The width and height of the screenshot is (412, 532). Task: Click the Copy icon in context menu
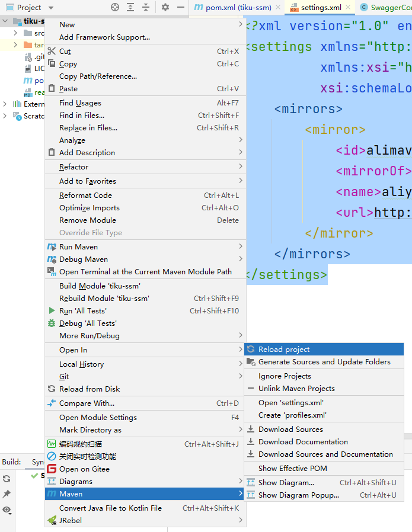(x=52, y=63)
